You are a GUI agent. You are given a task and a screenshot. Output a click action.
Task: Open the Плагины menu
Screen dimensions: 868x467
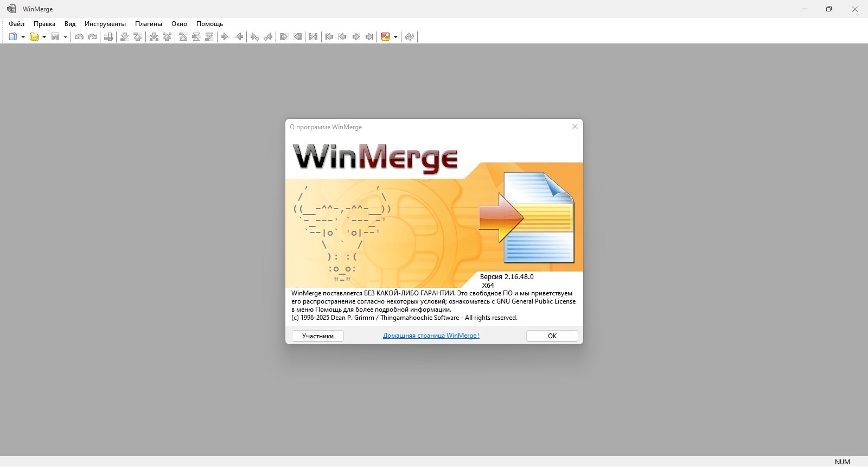click(x=148, y=24)
